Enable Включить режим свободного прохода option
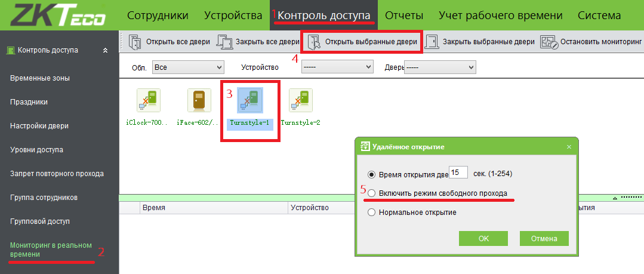The image size is (644, 274). (x=372, y=193)
